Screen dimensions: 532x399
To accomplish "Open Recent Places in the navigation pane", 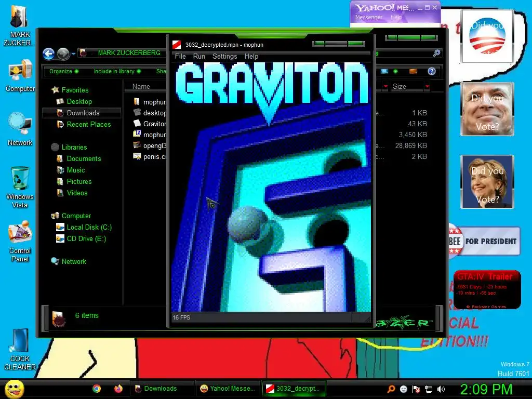I will pyautogui.click(x=88, y=125).
